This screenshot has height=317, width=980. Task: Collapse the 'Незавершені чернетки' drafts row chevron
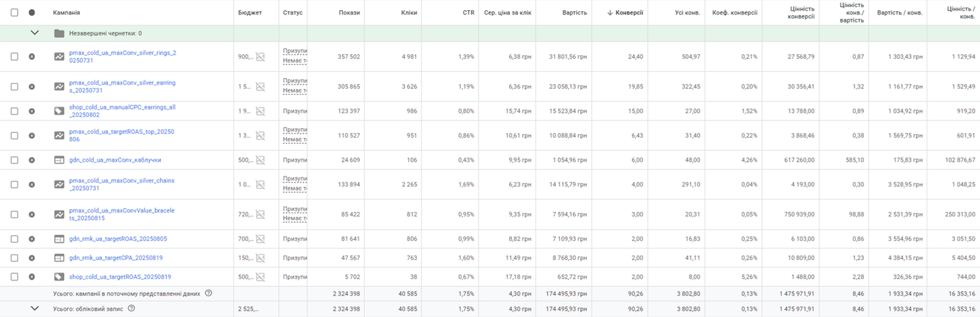[x=34, y=33]
